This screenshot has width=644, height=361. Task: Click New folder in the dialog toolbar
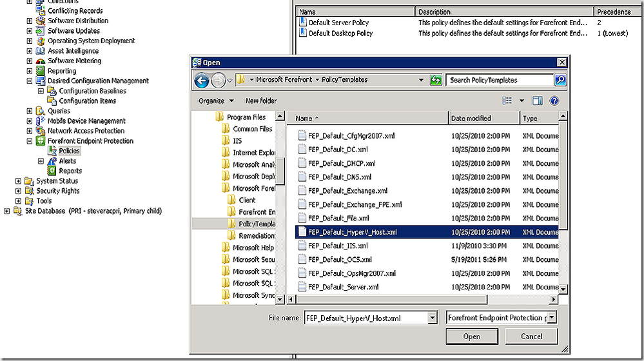[261, 101]
